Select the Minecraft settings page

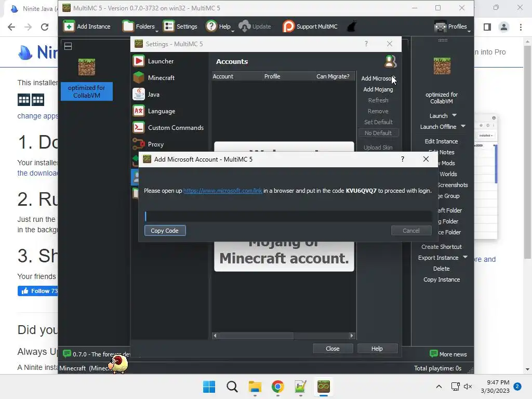161,78
